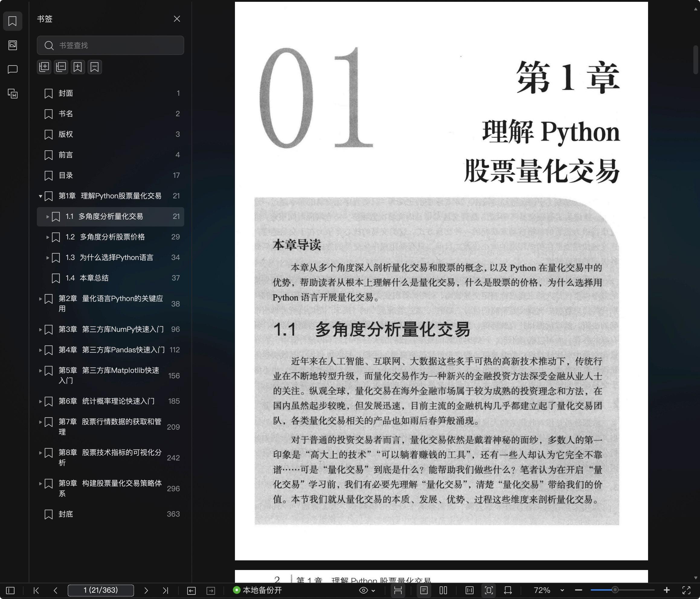Go forward to next view

(x=211, y=590)
